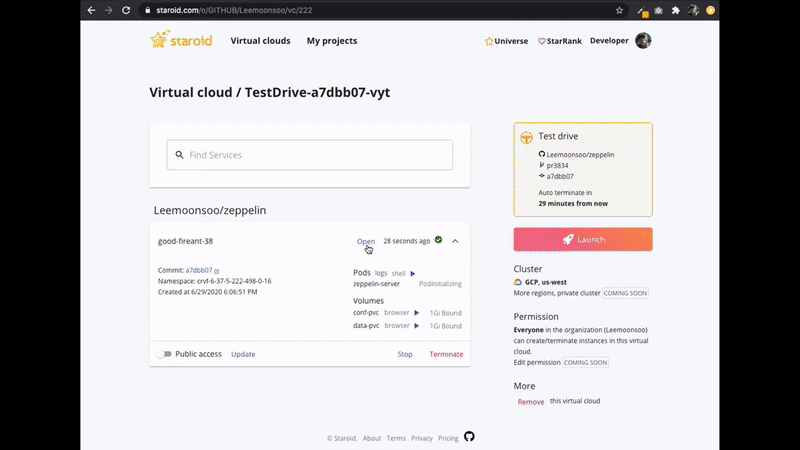Image resolution: width=800 pixels, height=450 pixels.
Task: Click the Launch button
Action: [583, 239]
